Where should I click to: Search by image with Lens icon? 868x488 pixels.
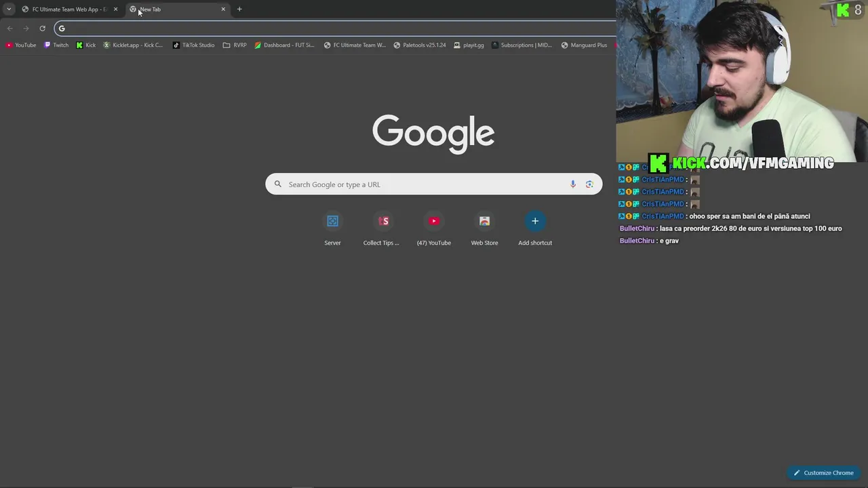point(589,184)
